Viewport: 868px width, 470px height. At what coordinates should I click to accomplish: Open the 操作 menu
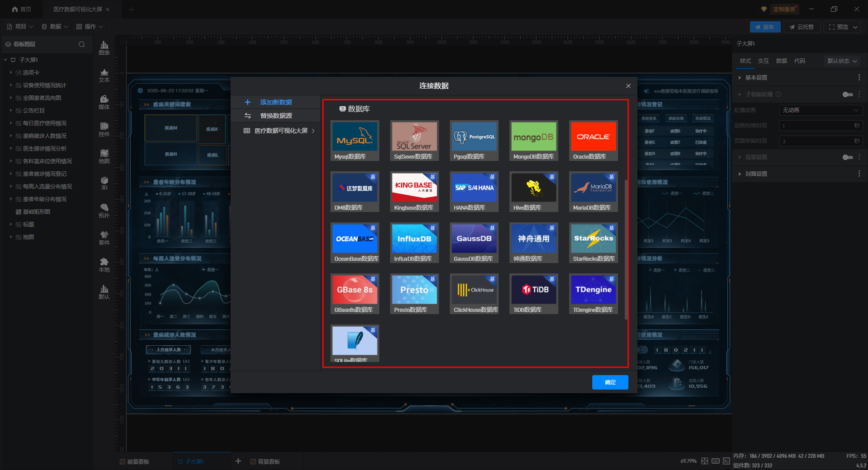90,27
